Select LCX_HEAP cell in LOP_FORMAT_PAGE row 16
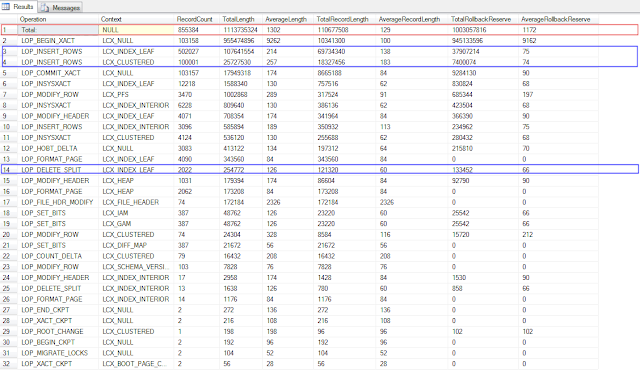The image size is (640, 373). (136, 191)
